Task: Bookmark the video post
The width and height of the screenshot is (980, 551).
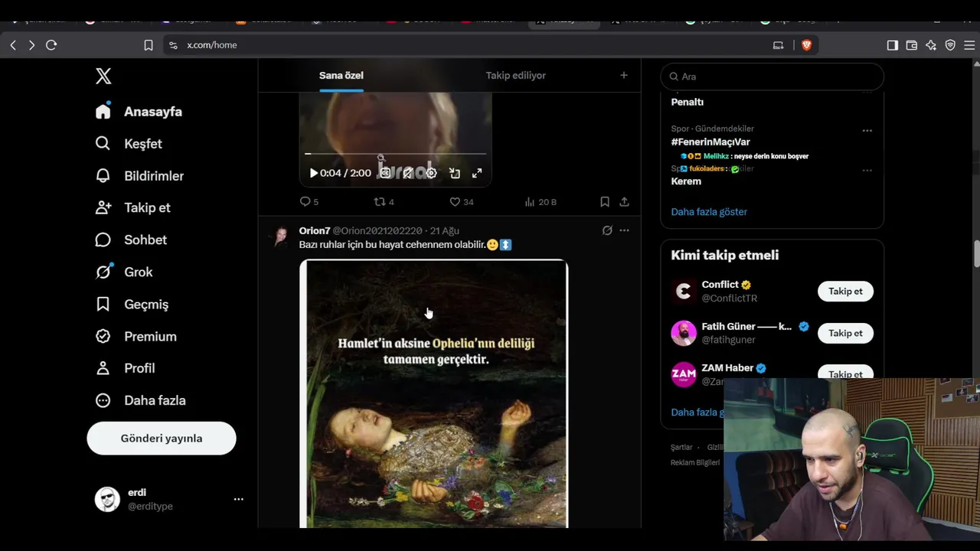Action: 605,202
